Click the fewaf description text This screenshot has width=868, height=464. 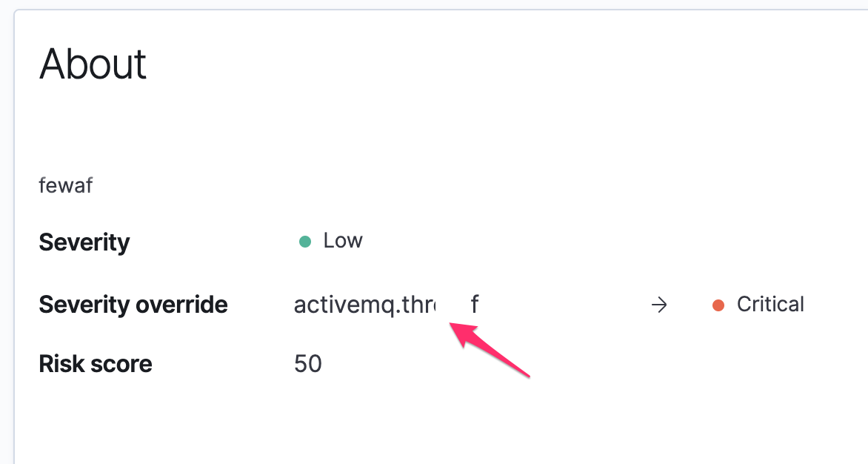click(65, 185)
